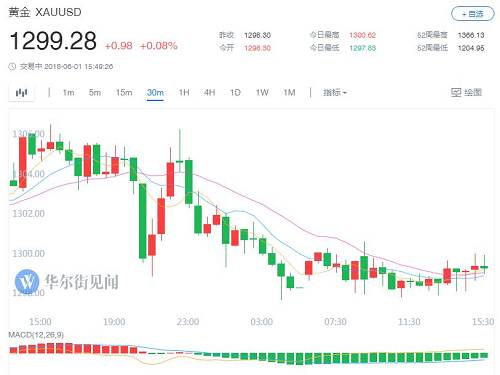Switch to the 4H timeframe
Image resolution: width=500 pixels, height=375 pixels.
[209, 92]
